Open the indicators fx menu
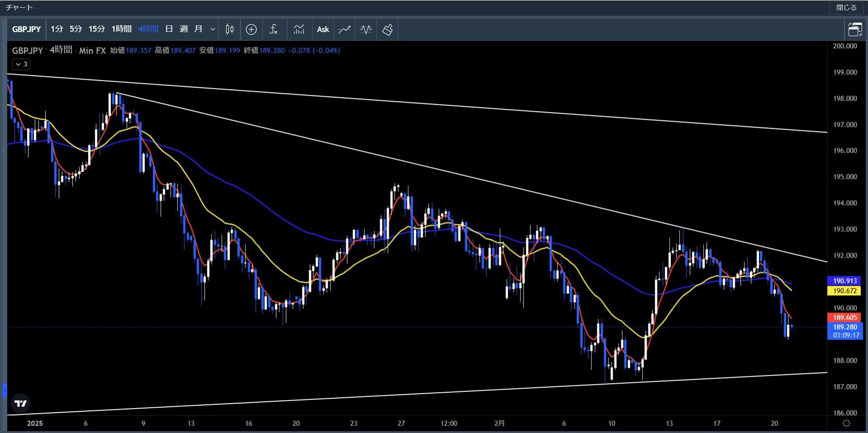Viewport: 868px width, 433px height. pos(274,29)
